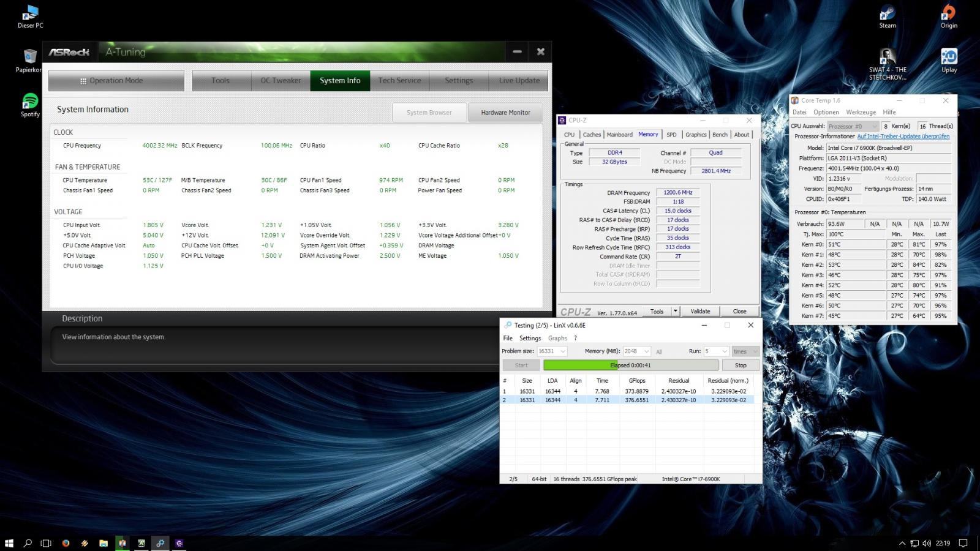This screenshot has width=980, height=551.
Task: Launch Steam from the desktop shortcut
Action: point(888,17)
